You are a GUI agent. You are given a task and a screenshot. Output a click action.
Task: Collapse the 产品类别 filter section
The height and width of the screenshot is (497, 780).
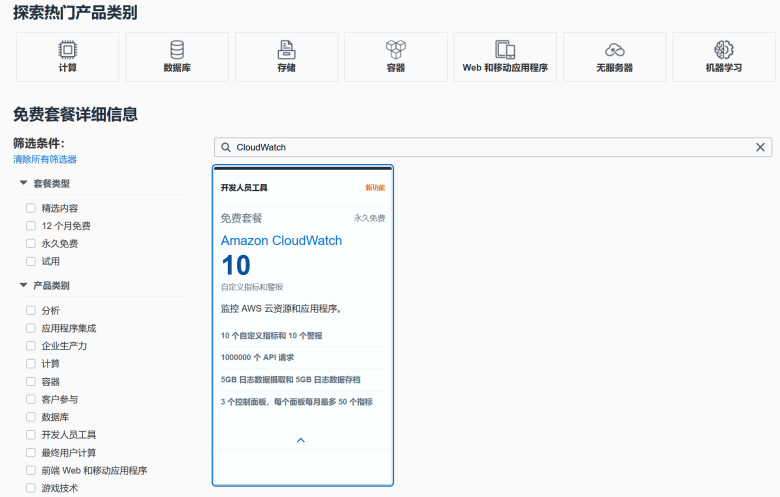tap(23, 285)
